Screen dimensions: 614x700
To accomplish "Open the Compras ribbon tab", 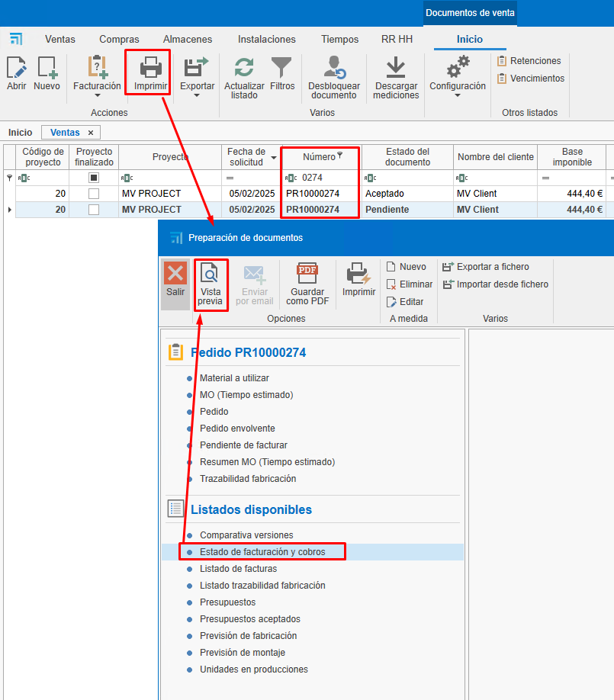I will pyautogui.click(x=119, y=40).
